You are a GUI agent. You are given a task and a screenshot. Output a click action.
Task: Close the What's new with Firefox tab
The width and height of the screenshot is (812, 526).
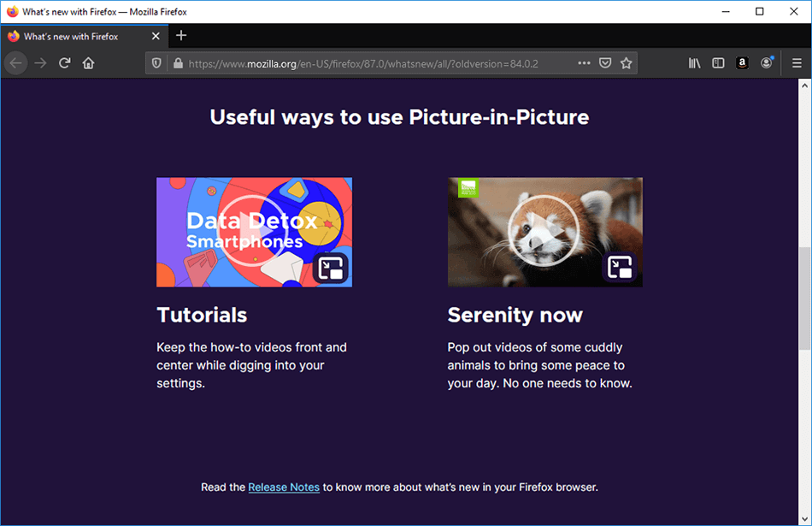tap(156, 36)
